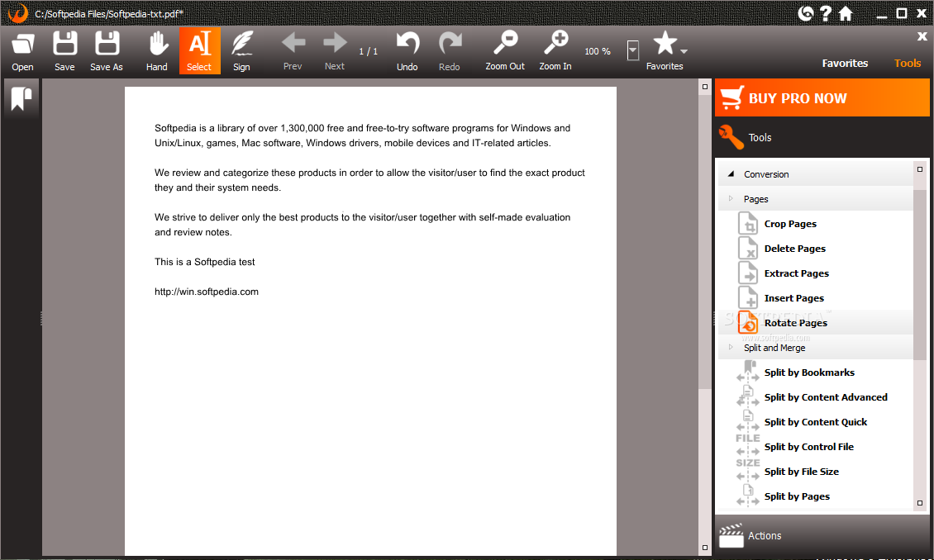Viewport: 934px width, 560px height.
Task: Open the Rotate Pages tool
Action: tap(815, 323)
